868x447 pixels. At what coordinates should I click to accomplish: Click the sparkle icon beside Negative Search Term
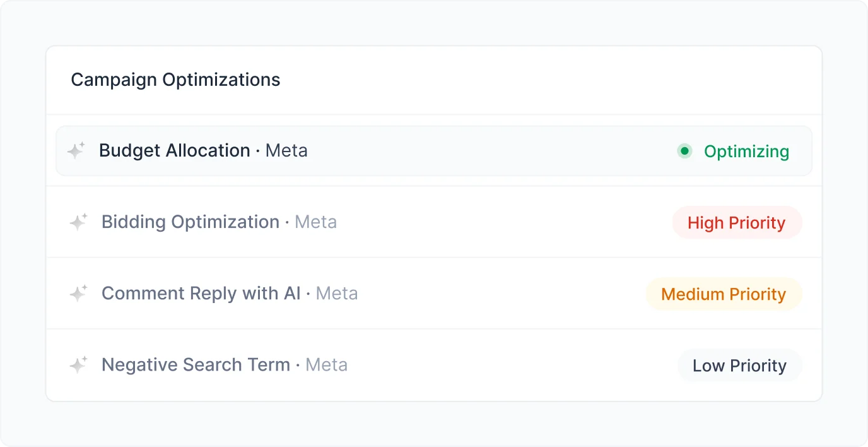(78, 365)
